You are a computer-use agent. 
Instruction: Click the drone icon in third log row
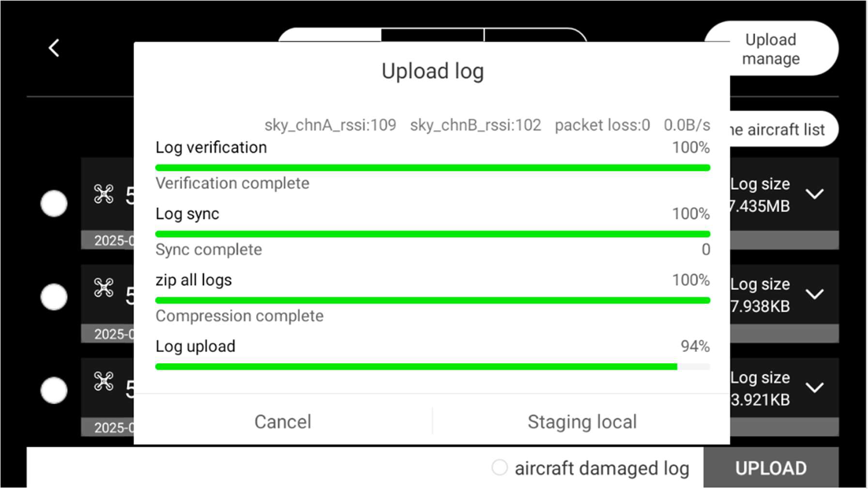click(x=104, y=381)
